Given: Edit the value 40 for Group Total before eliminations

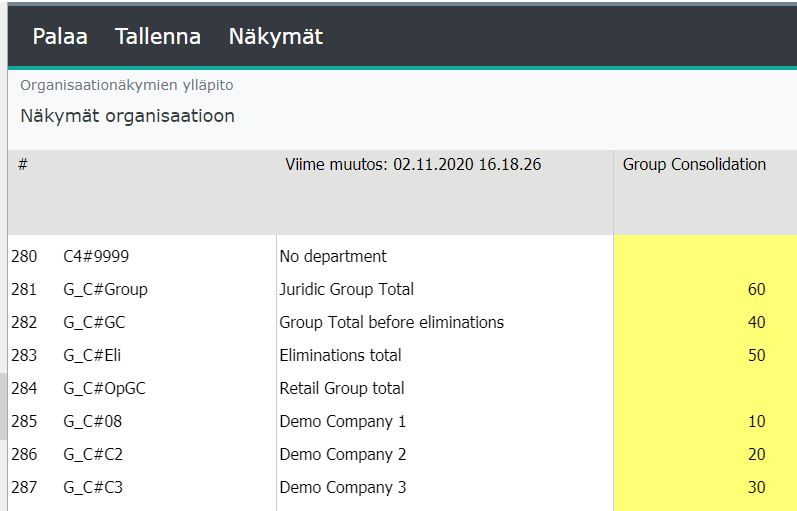Looking at the screenshot, I should tap(704, 323).
